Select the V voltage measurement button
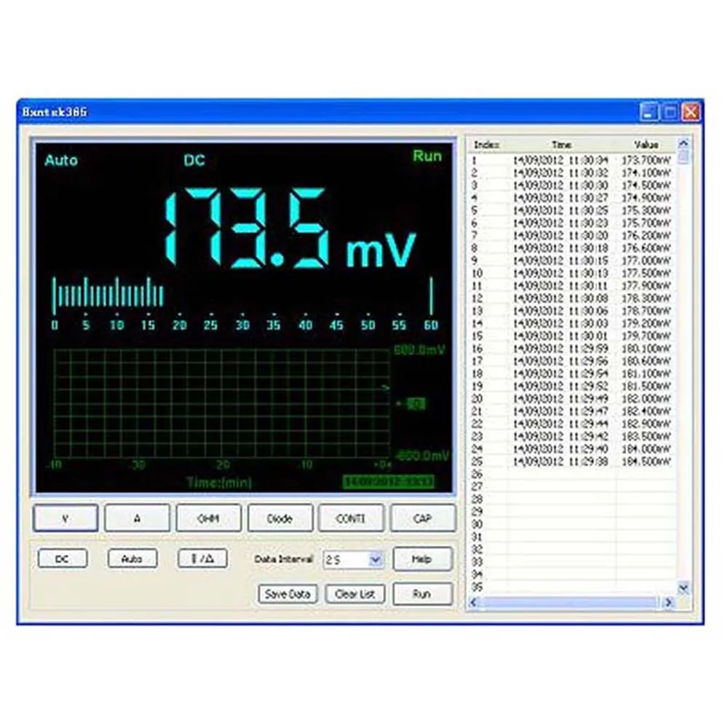The width and height of the screenshot is (728, 728). click(66, 518)
